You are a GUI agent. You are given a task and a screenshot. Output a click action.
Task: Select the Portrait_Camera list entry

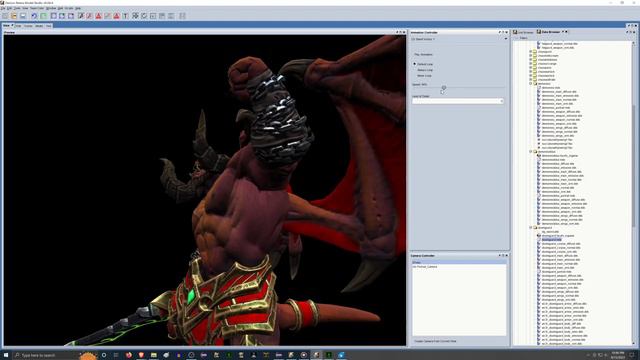459,267
